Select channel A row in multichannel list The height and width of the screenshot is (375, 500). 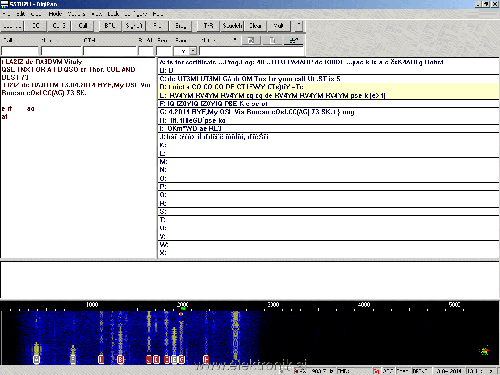(328, 62)
